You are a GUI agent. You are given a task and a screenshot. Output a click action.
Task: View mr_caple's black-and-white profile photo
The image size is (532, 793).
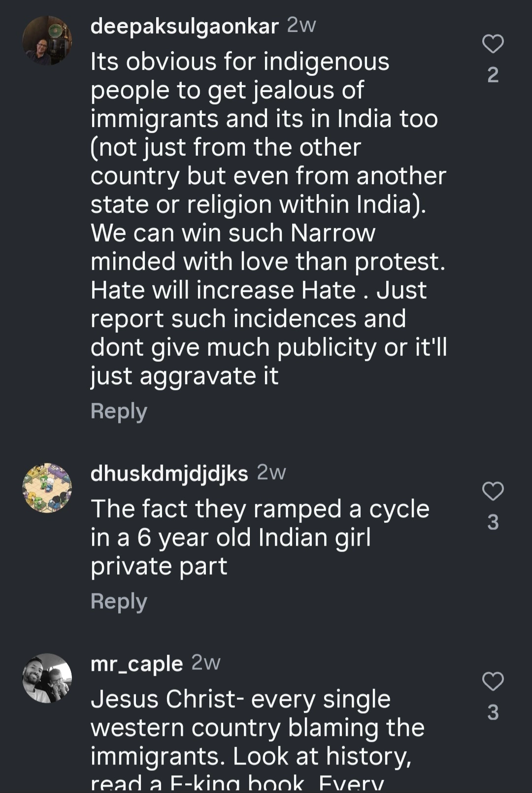click(47, 678)
